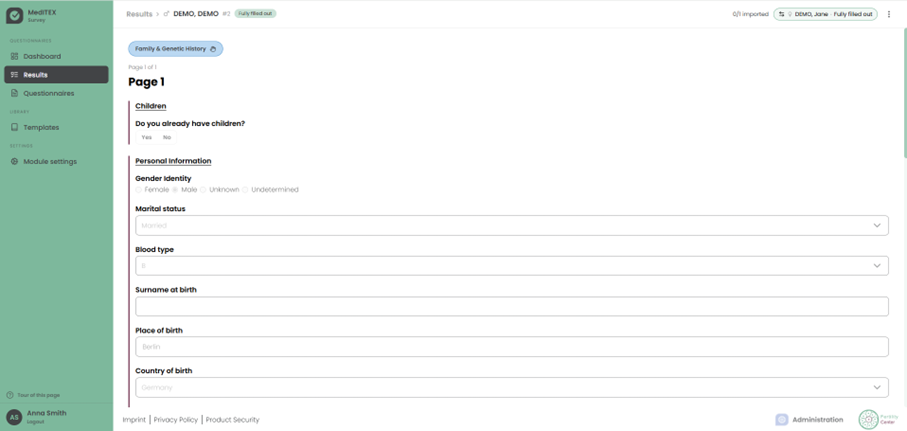Click the Questionnaires document icon
907x431 pixels.
coord(14,93)
